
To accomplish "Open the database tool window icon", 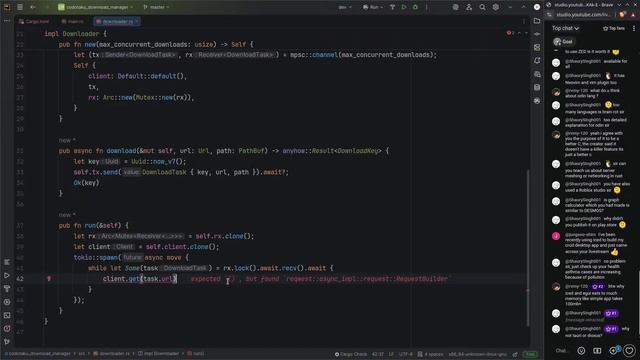I will click(x=537, y=87).
